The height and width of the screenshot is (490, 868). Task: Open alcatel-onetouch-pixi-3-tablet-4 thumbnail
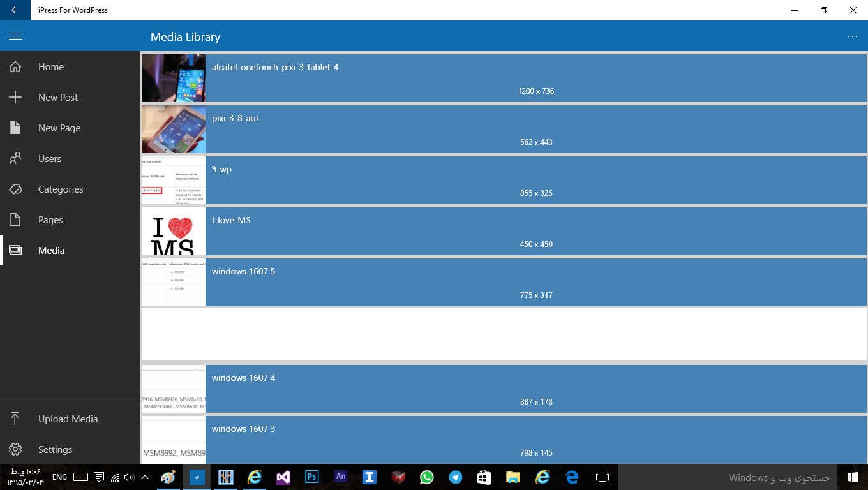coord(174,78)
